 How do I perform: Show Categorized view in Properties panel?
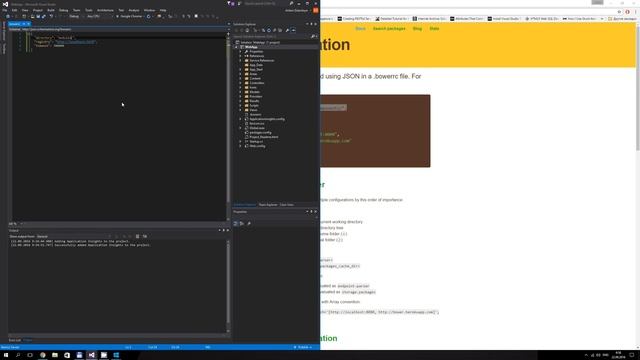pyautogui.click(x=236, y=224)
